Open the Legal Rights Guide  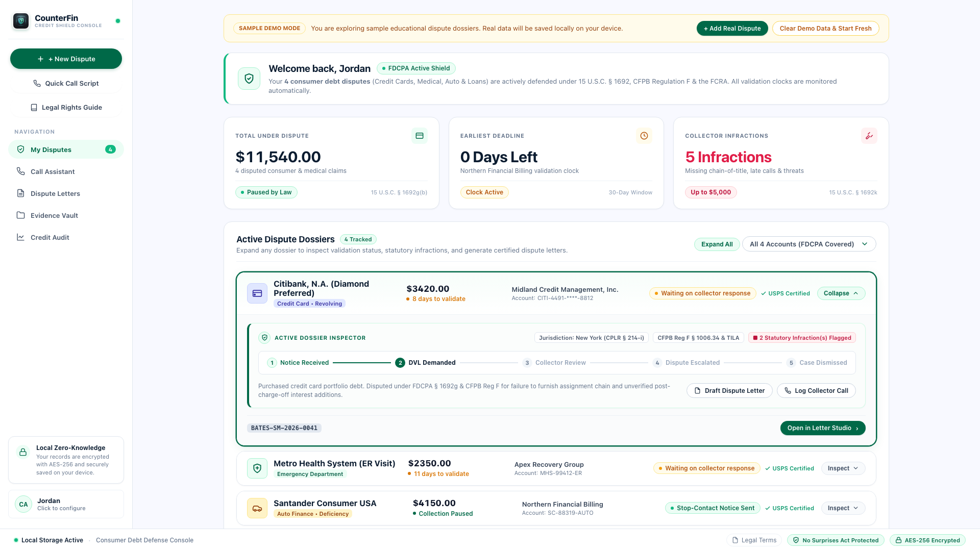(66, 107)
